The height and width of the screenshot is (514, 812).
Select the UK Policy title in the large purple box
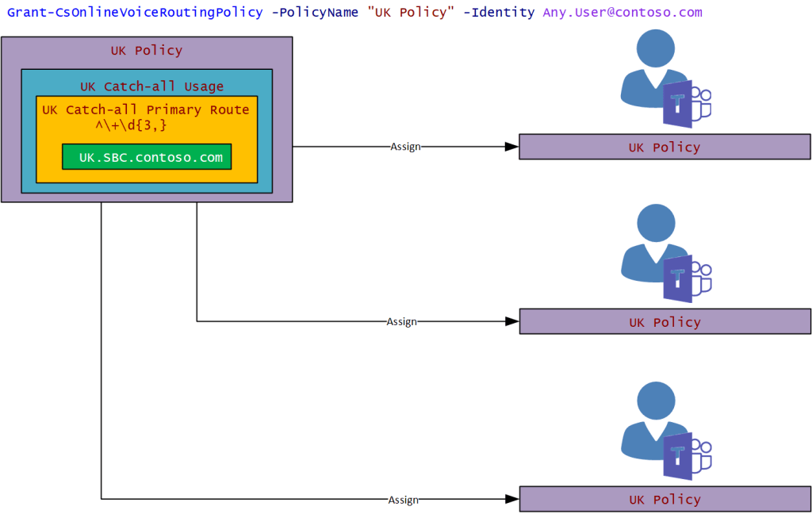147,51
